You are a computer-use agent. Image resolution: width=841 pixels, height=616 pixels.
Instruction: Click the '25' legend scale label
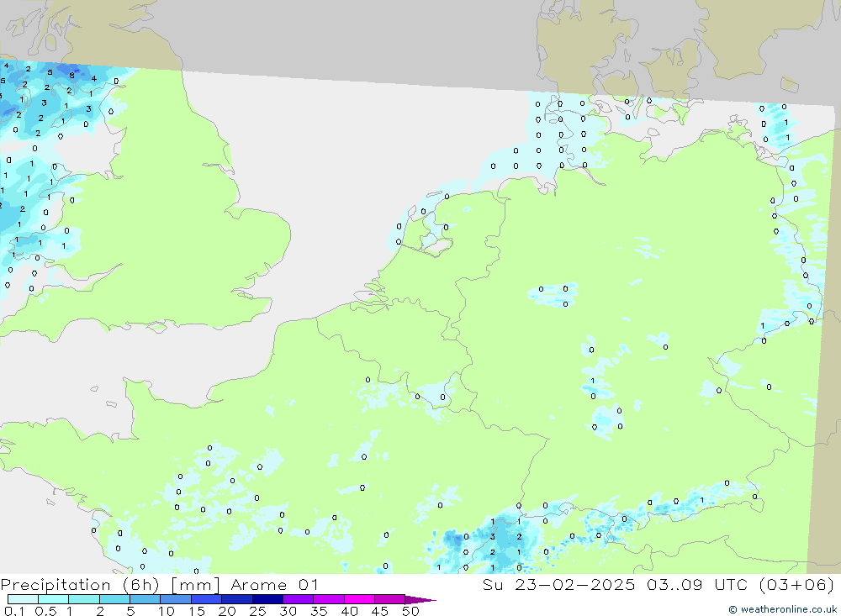[258, 611]
